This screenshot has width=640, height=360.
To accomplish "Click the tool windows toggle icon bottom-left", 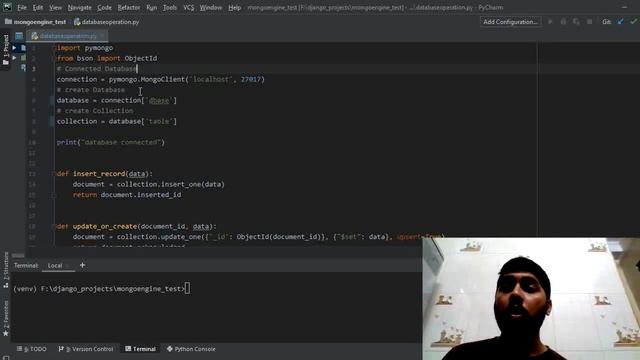I will [x=5, y=358].
